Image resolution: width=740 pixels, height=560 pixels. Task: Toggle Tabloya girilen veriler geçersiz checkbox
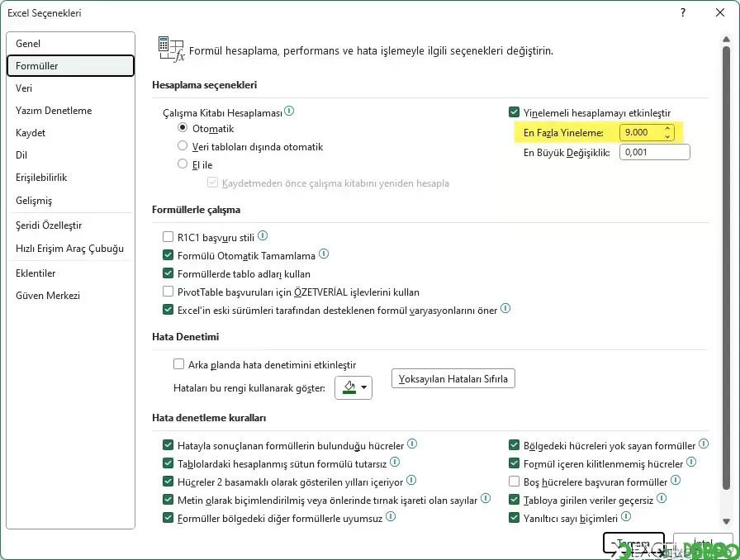pos(515,500)
